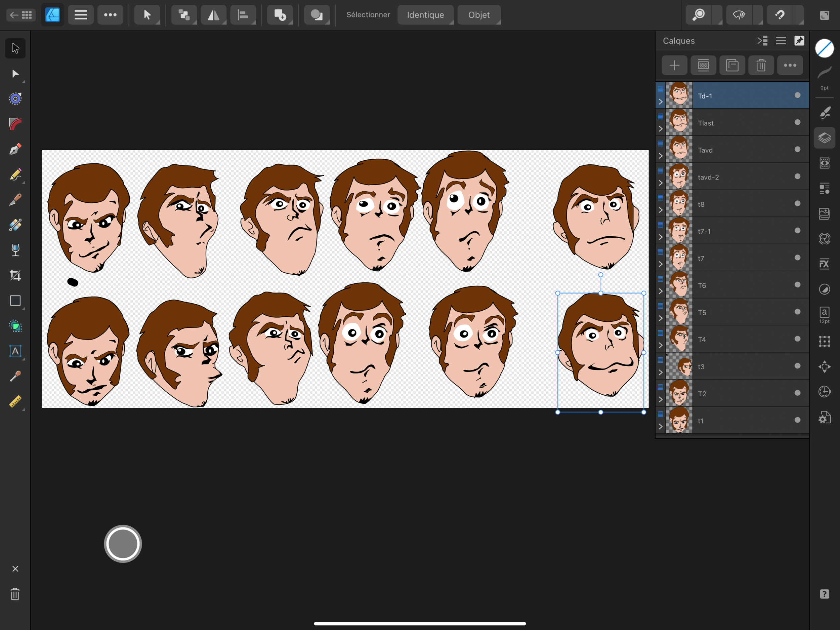Toggle visibility of Tlast layer
This screenshot has width=840, height=630.
(x=797, y=122)
